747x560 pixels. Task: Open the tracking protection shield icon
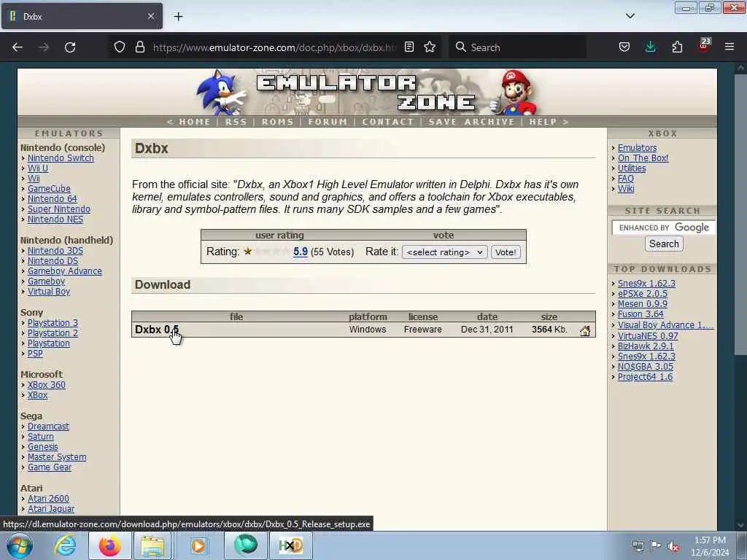pos(120,47)
